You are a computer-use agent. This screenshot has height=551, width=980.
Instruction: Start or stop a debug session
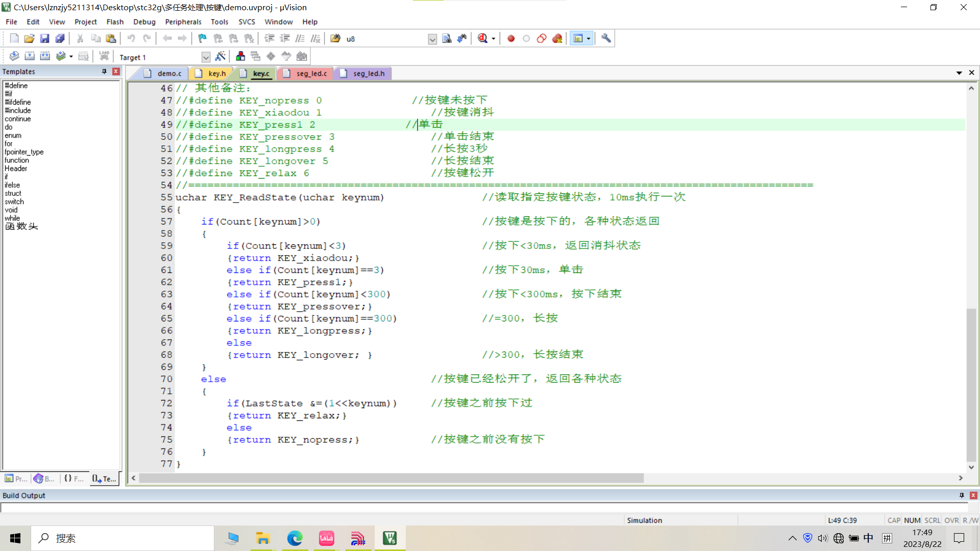tap(482, 38)
